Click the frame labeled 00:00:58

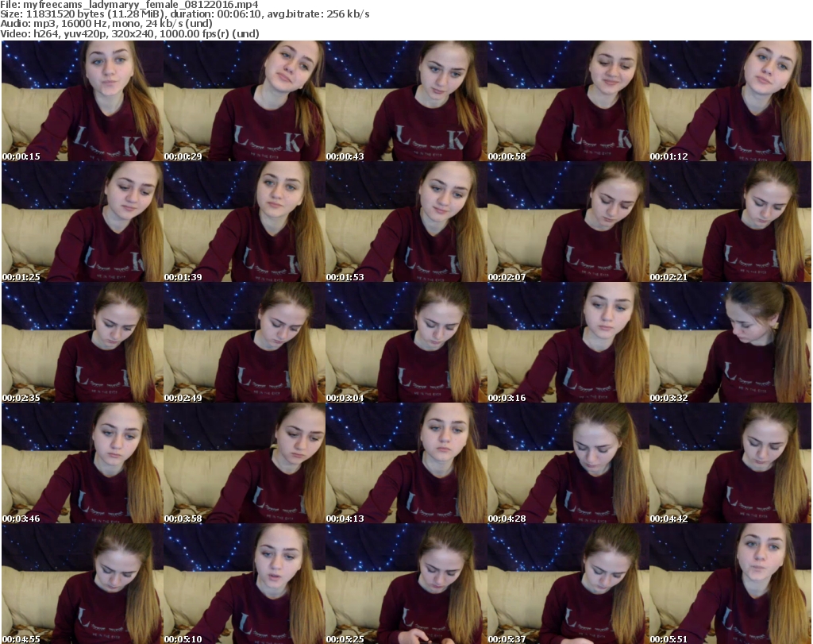[568, 102]
